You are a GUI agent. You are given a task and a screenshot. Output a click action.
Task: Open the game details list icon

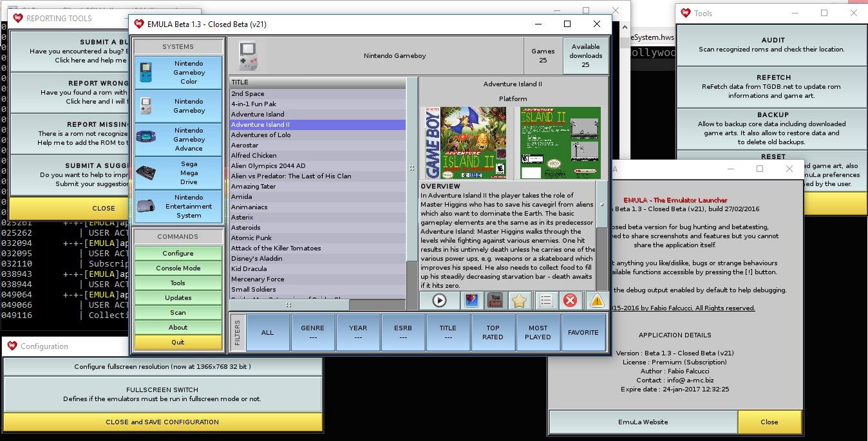[x=545, y=300]
